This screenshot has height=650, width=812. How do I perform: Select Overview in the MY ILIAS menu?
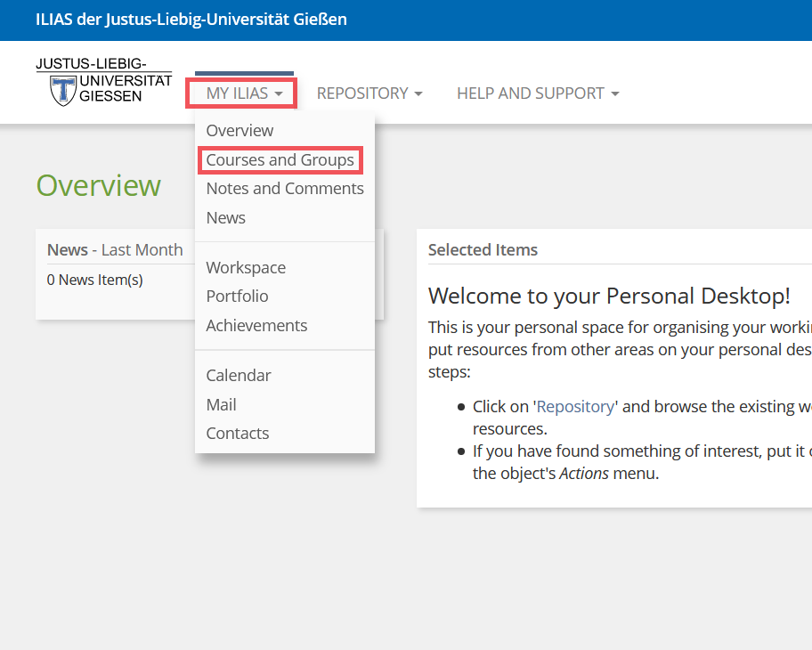[x=240, y=130]
